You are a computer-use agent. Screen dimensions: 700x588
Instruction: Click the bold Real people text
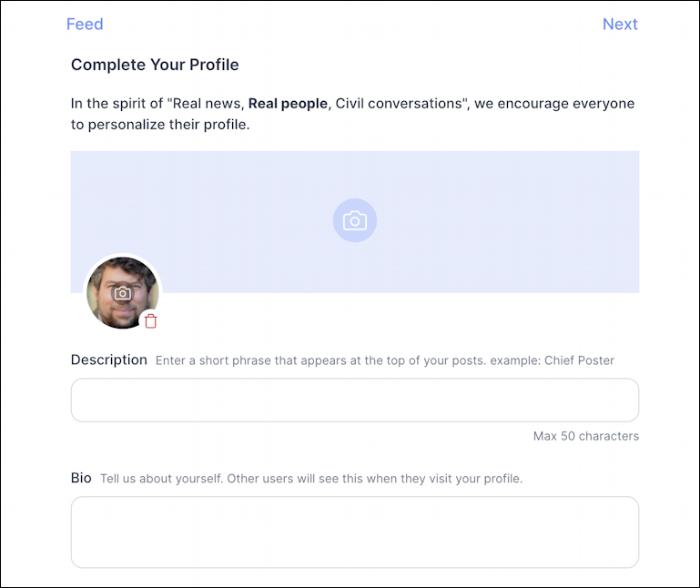click(288, 104)
